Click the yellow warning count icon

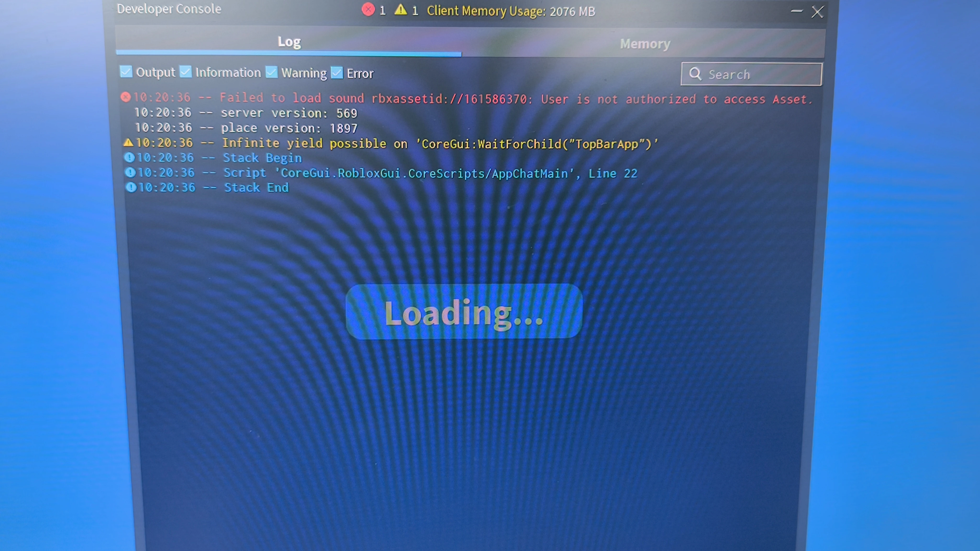400,10
